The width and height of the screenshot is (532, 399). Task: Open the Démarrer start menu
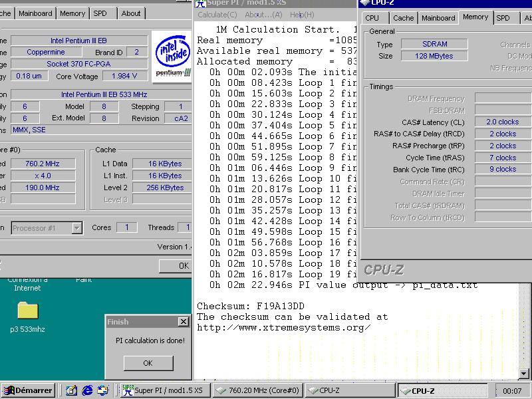point(29,390)
